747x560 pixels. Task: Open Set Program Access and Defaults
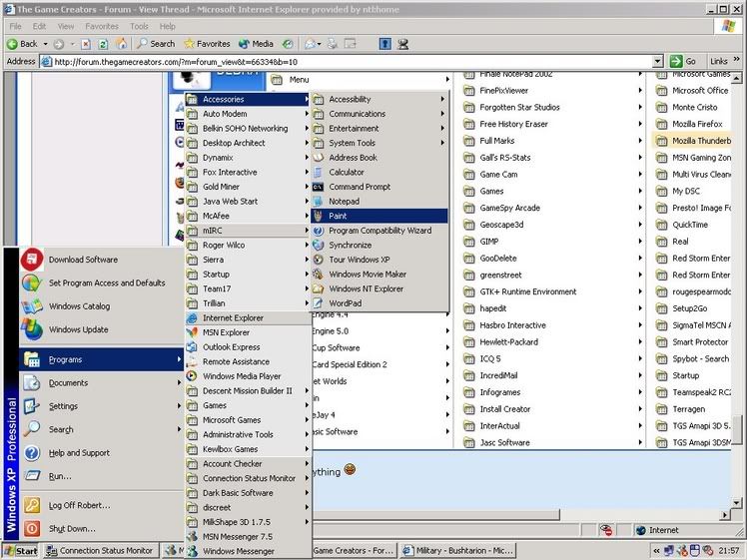click(x=102, y=282)
